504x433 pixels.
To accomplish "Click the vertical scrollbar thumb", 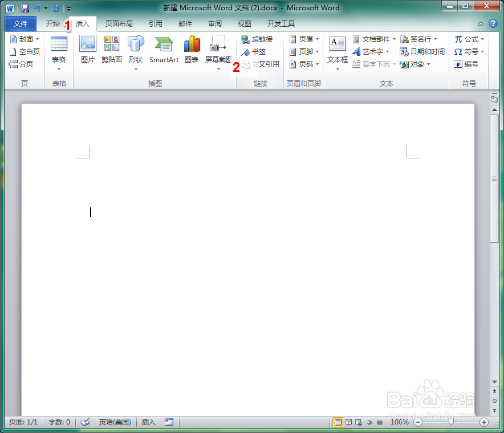I will (494, 178).
